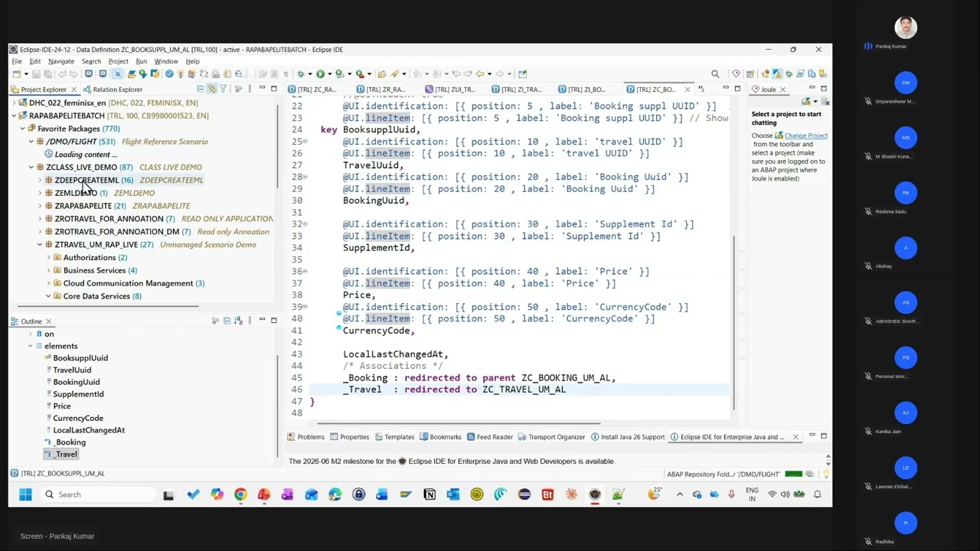Click the show hidden tray icons chevron
Screen dimensions: 980x551
pos(680,494)
